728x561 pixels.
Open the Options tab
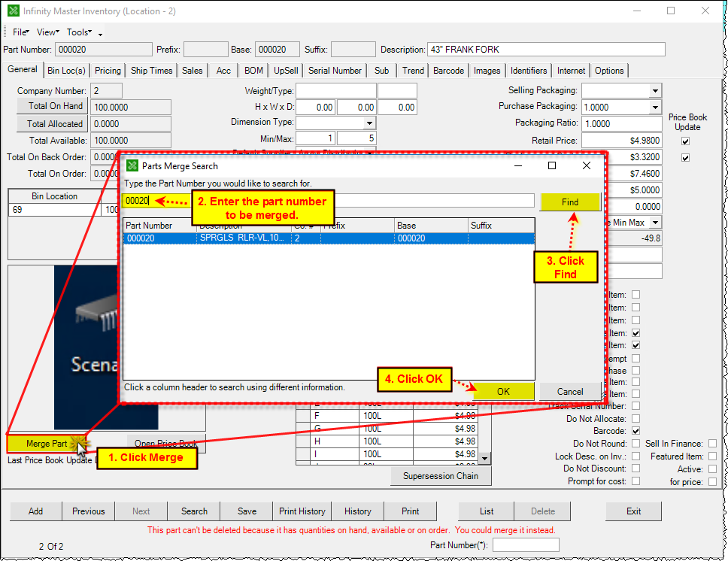609,71
